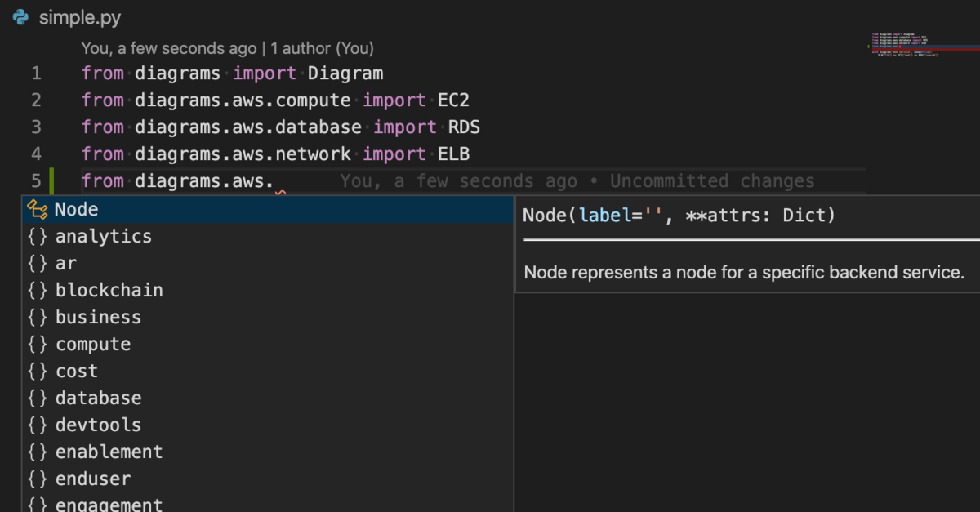Switch to the simple.py editor tab
This screenshot has width=980, height=512.
(x=82, y=16)
